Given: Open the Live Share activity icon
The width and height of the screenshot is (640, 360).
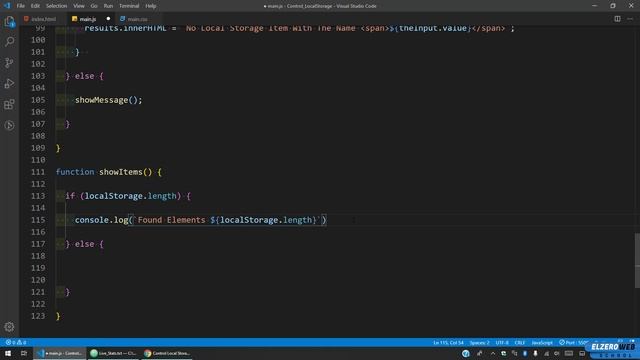Looking at the screenshot, I should click(9, 125).
